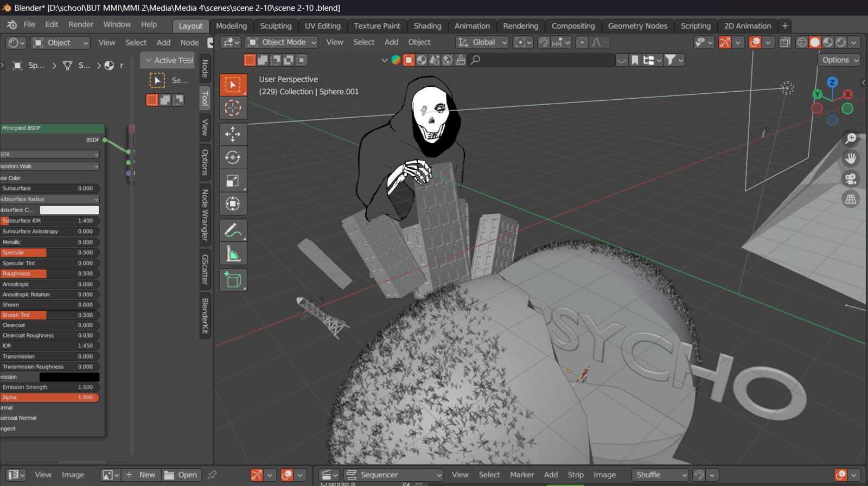Viewport: 868px width, 486px height.
Task: Click Open button in image editor
Action: [x=182, y=475]
